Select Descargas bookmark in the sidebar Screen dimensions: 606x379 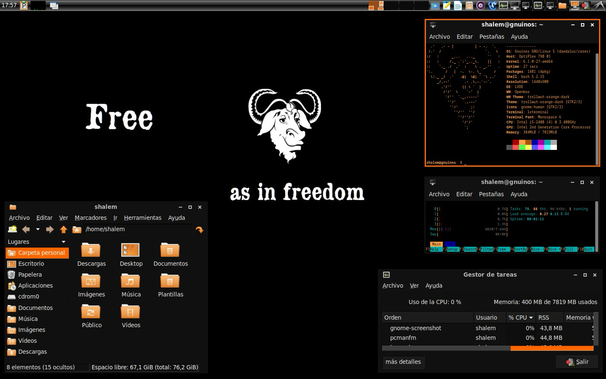click(37, 352)
